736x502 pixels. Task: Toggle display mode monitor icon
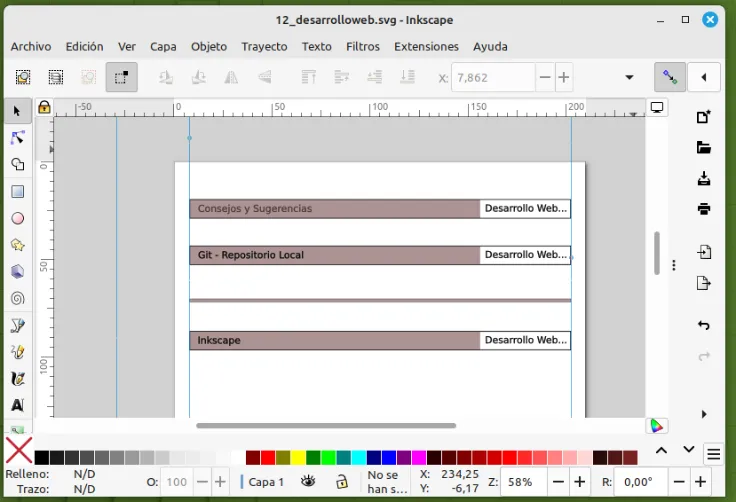click(x=657, y=108)
